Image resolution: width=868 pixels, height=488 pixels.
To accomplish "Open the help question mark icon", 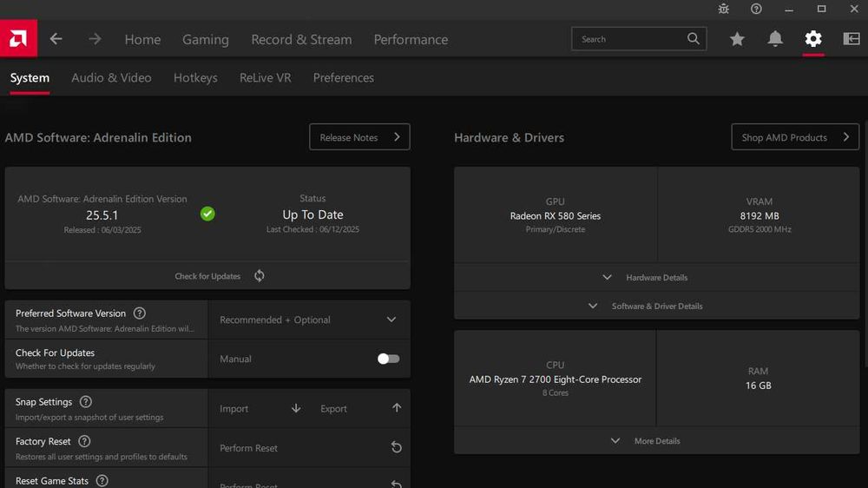I will 756,9.
